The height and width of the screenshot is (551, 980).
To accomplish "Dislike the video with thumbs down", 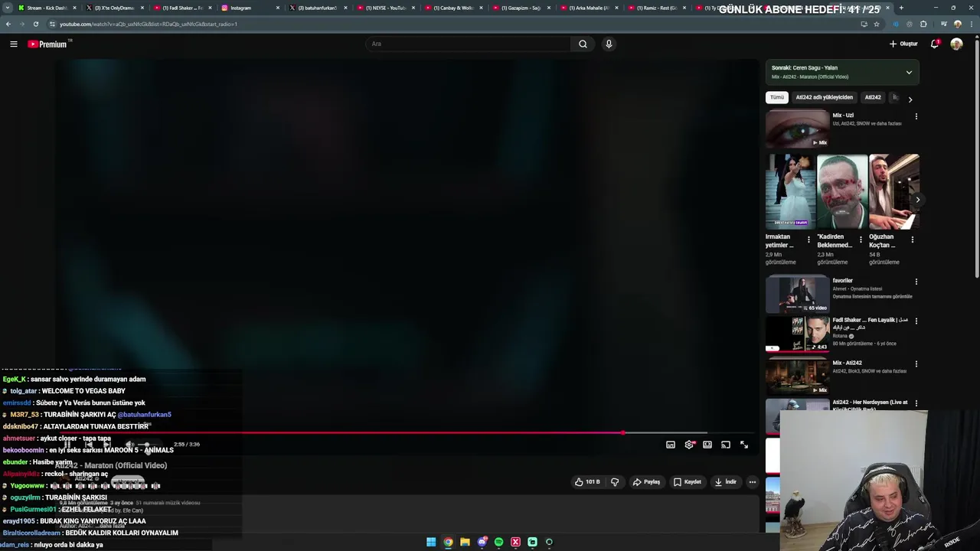I will [615, 482].
